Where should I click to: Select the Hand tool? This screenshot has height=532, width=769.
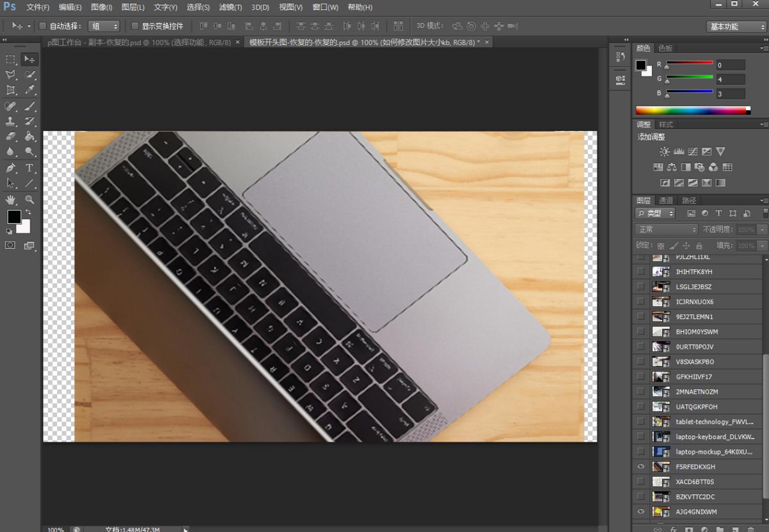point(10,198)
